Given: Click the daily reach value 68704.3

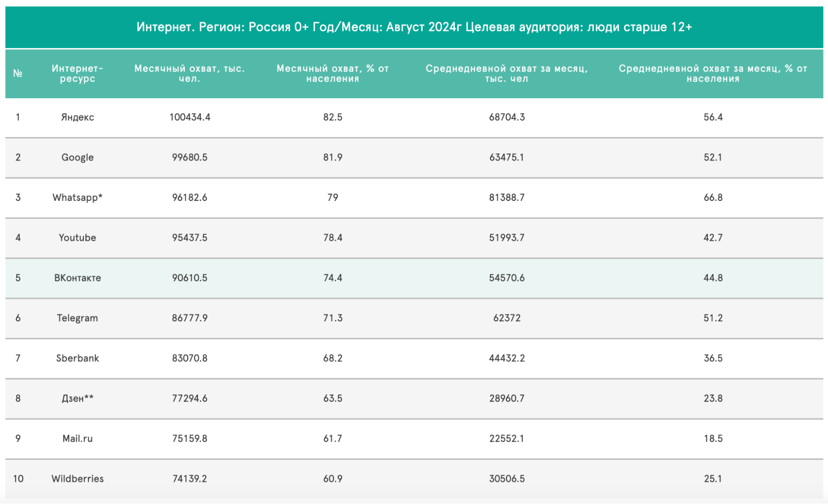Looking at the screenshot, I should 507,117.
